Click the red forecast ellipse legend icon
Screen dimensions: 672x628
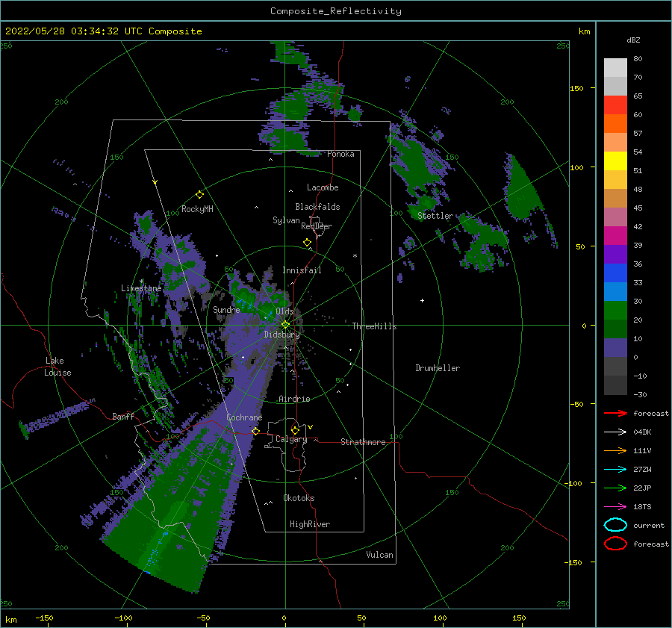click(615, 544)
